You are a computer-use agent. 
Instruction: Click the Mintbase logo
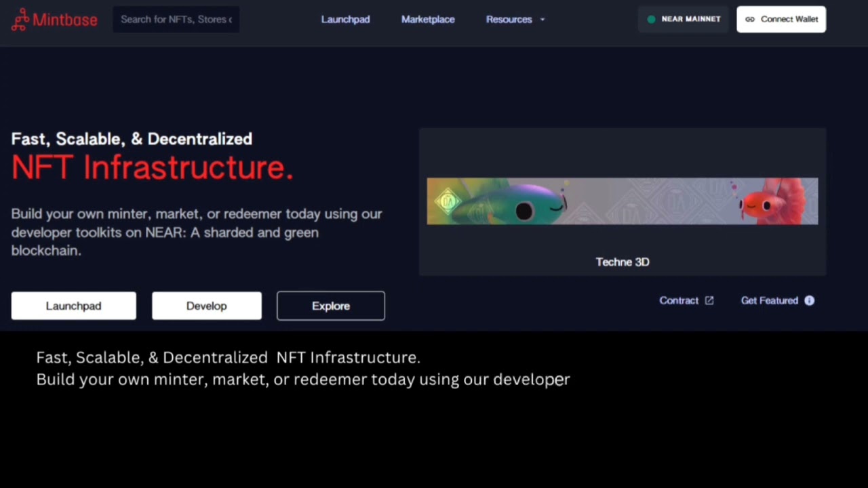coord(54,20)
